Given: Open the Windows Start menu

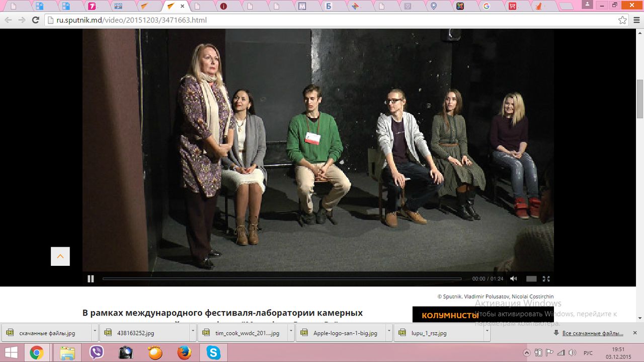Looking at the screenshot, I should [x=10, y=353].
